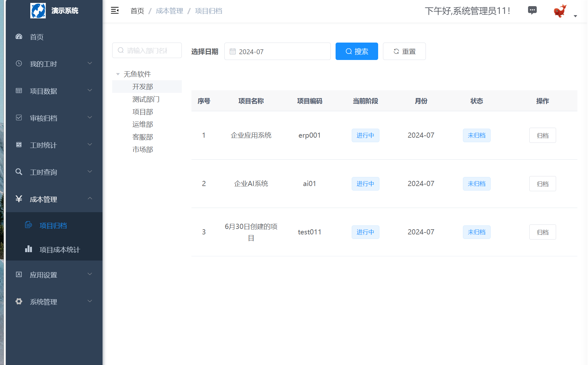Open the 首页 sidebar menu item
This screenshot has height=365, width=588.
(54, 37)
